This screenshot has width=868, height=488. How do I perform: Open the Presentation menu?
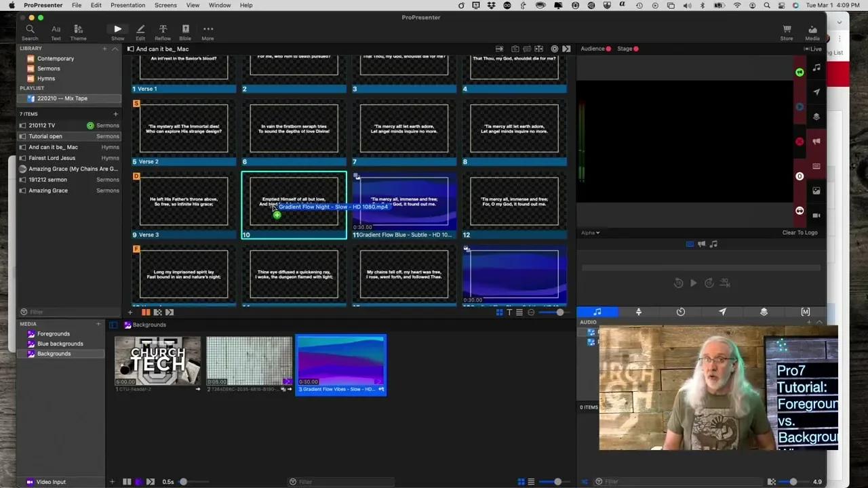(127, 5)
